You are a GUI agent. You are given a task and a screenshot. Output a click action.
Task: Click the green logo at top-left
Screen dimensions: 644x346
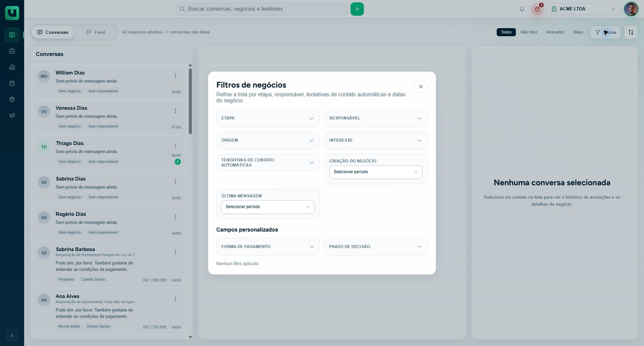coord(12,12)
